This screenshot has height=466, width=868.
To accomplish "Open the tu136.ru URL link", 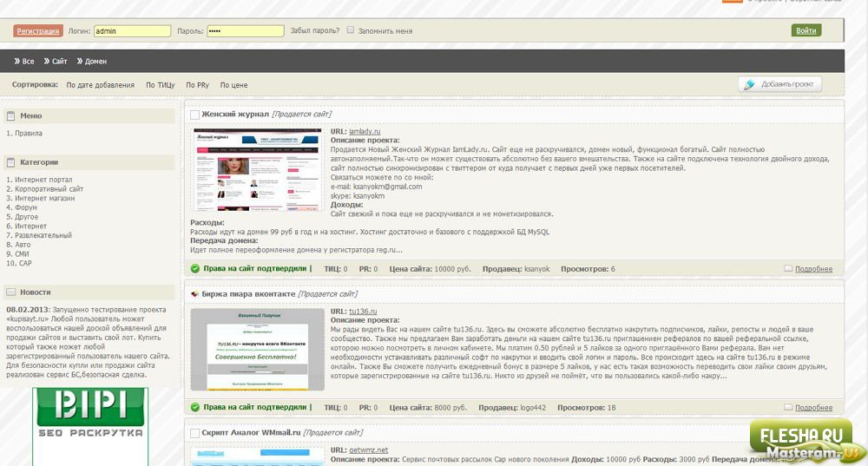I will tap(363, 312).
